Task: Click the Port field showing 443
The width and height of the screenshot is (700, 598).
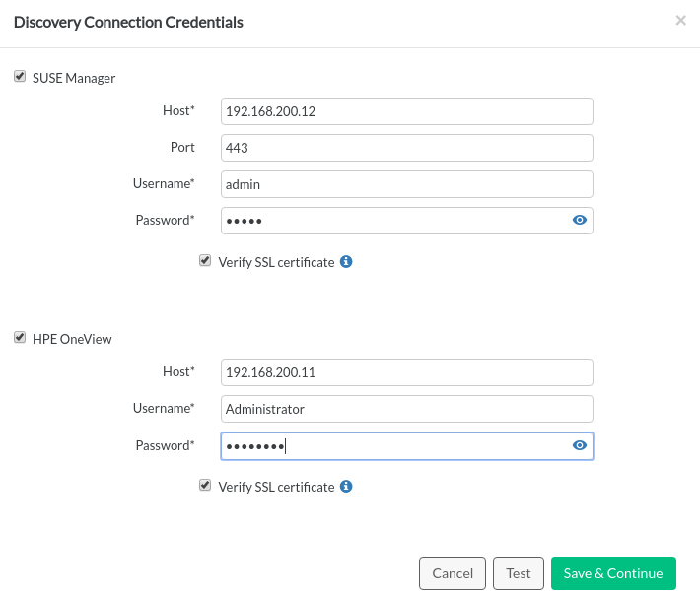Action: [x=406, y=148]
